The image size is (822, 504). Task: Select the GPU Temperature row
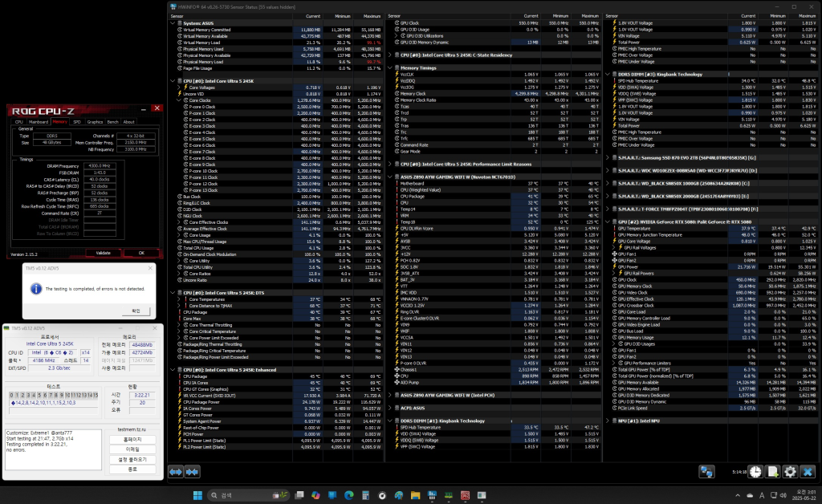[713, 229]
